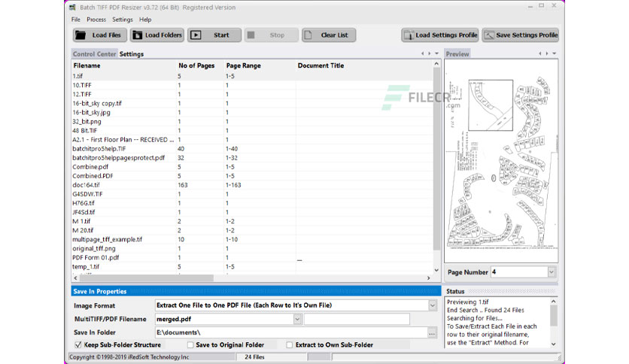Open the Control Center panel menu arrow
Viewport: 629px width, 364px height.
[x=437, y=53]
